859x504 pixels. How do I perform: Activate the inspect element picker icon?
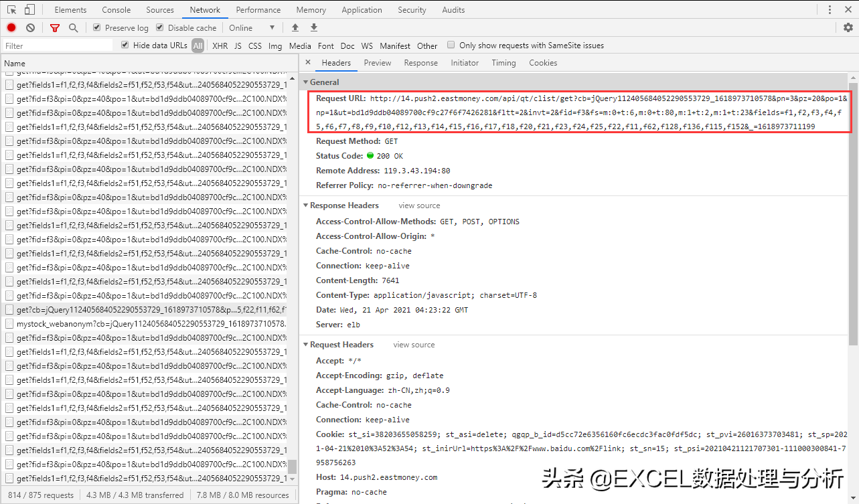(x=11, y=9)
